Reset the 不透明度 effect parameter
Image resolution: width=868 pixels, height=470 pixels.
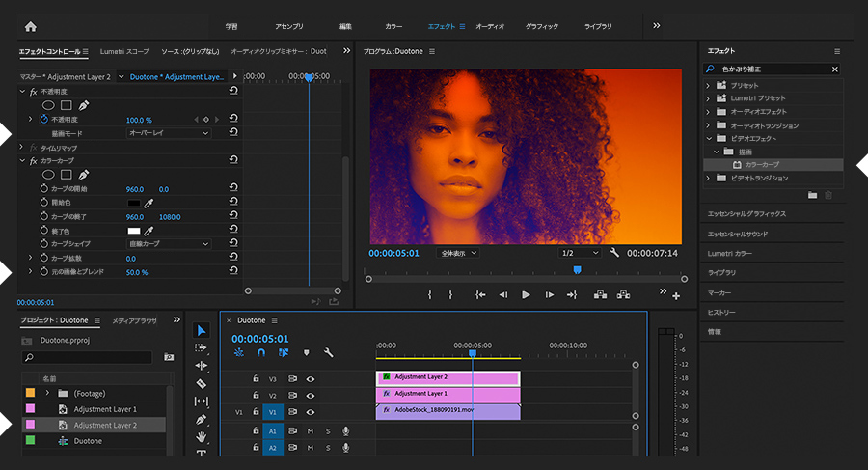pos(233,119)
